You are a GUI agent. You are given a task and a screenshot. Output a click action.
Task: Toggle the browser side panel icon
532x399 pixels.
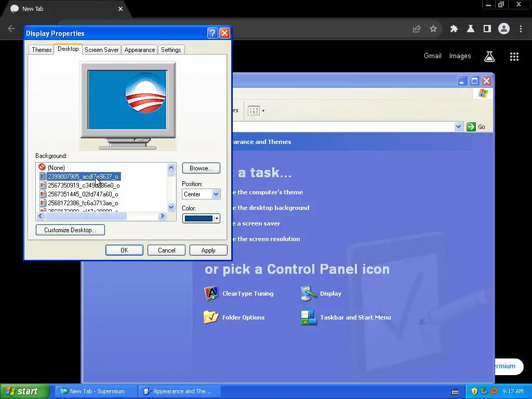(x=487, y=29)
